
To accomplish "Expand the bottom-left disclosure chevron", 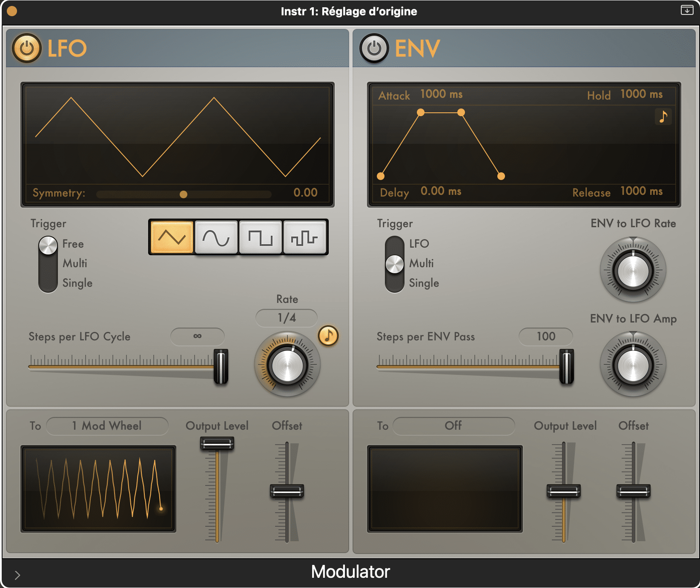I will (17, 575).
